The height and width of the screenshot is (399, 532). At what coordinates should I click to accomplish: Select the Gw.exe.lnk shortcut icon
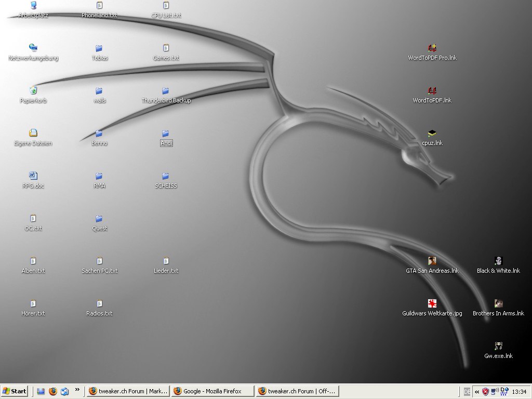point(498,346)
